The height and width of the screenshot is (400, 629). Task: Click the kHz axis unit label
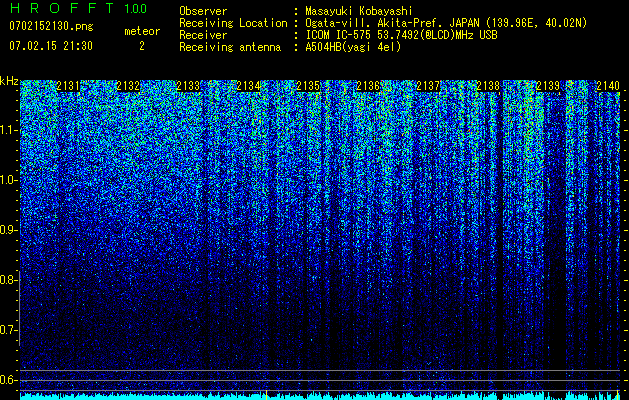[9, 81]
